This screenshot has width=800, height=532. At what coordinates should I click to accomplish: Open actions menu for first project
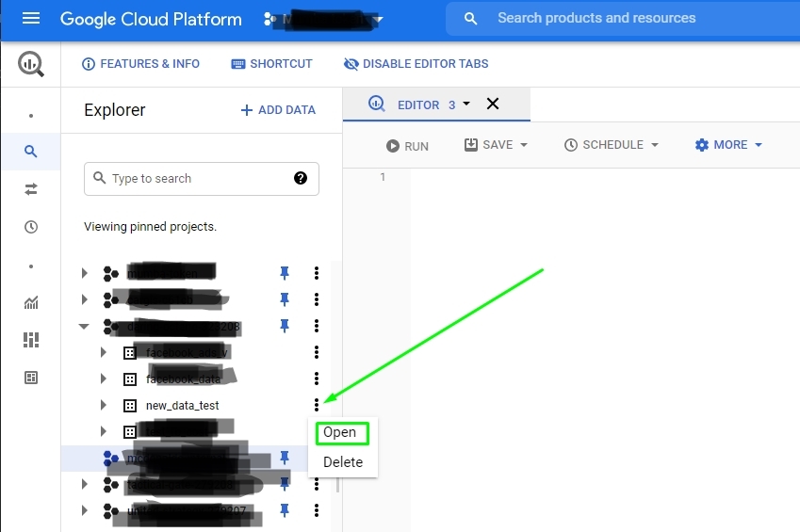click(x=317, y=273)
